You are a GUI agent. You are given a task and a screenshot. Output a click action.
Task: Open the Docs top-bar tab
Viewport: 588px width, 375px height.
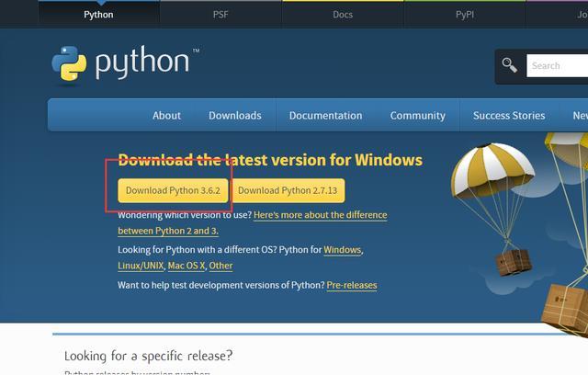[343, 15]
